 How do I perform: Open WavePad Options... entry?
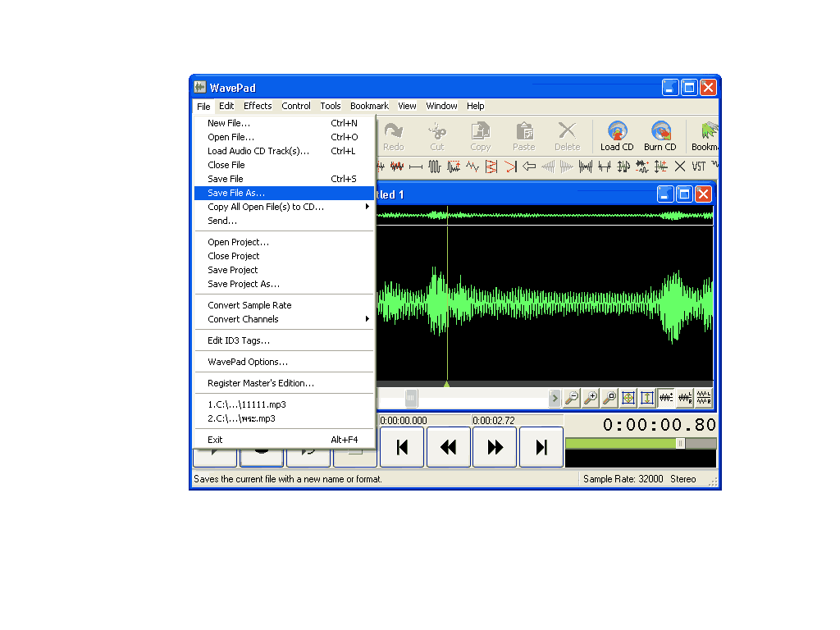284,362
